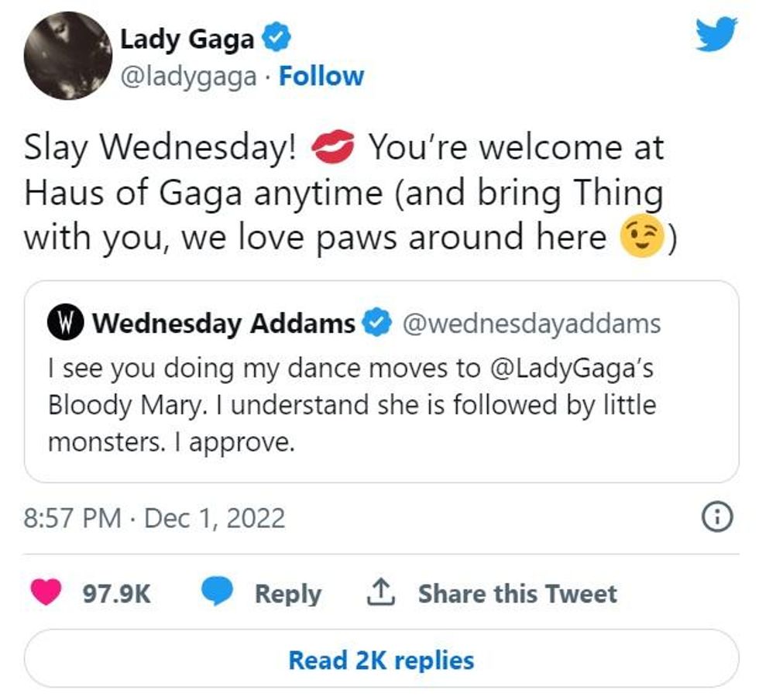The image size is (759, 700).
Task: Click the share upload arrow icon
Action: click(379, 593)
